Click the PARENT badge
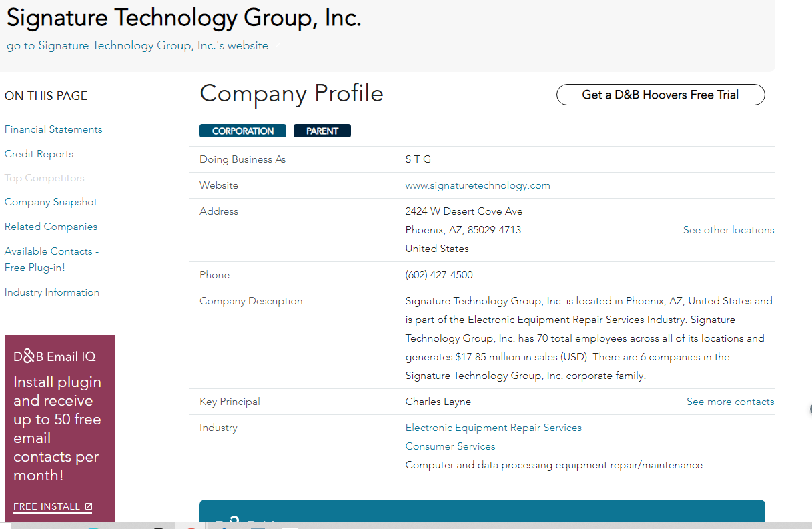The width and height of the screenshot is (812, 529). pyautogui.click(x=322, y=131)
